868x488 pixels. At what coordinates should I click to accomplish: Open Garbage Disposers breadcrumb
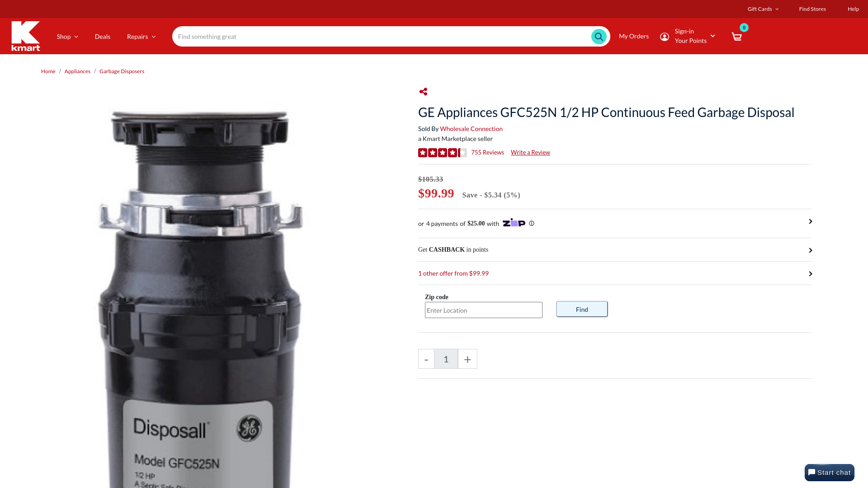pyautogui.click(x=122, y=71)
